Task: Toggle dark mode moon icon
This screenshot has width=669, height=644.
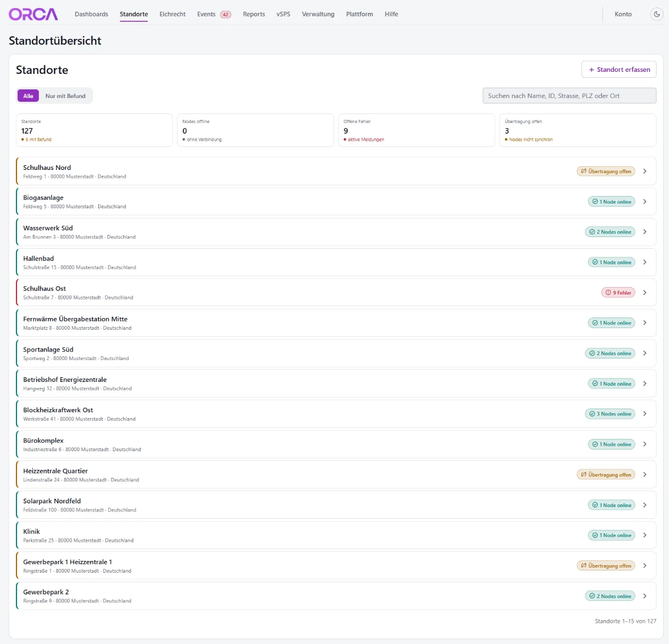Action: tap(657, 14)
